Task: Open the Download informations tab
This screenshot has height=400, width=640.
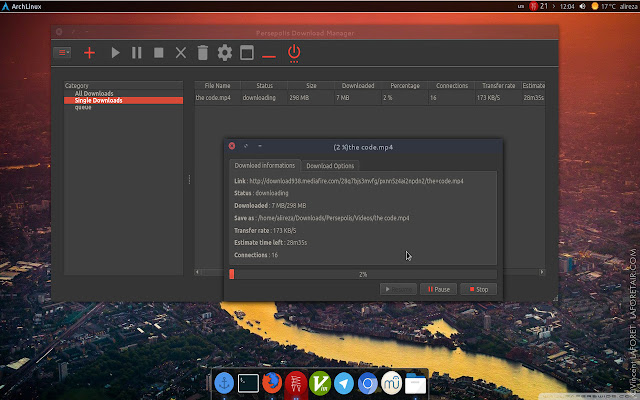Action: [x=264, y=166]
